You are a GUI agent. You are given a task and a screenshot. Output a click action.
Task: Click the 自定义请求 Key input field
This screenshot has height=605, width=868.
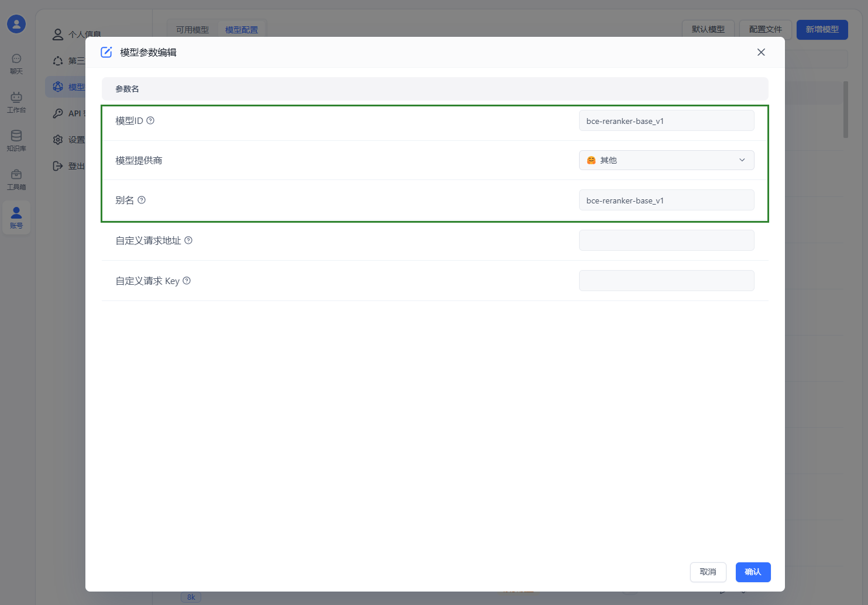point(667,281)
